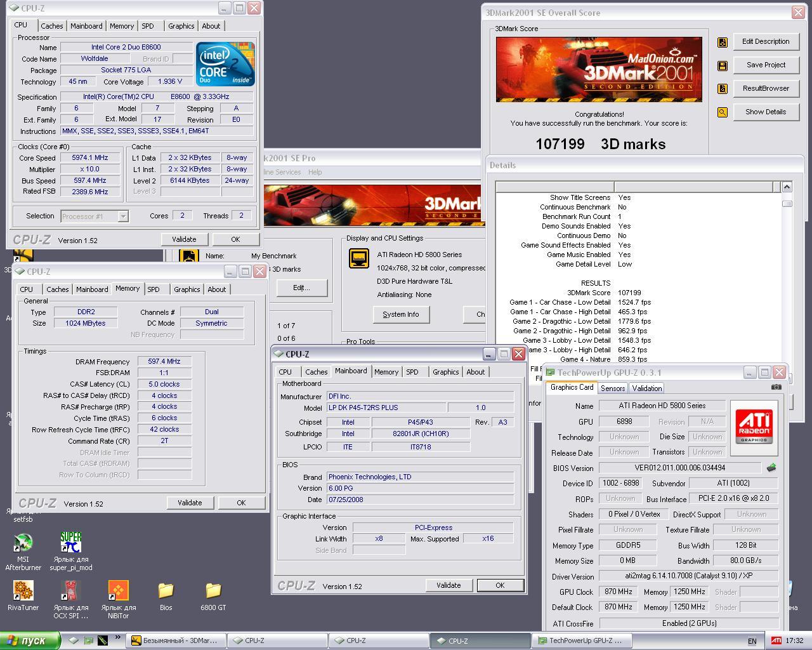812x650 pixels.
Task: Open the EN language indicator in taskbar
Action: 752,641
